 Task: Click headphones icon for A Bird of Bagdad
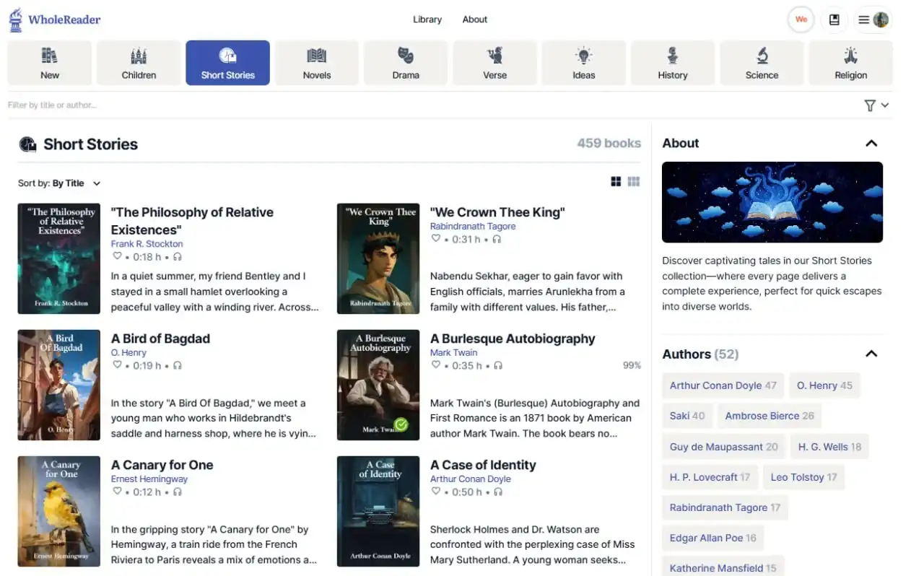click(178, 365)
